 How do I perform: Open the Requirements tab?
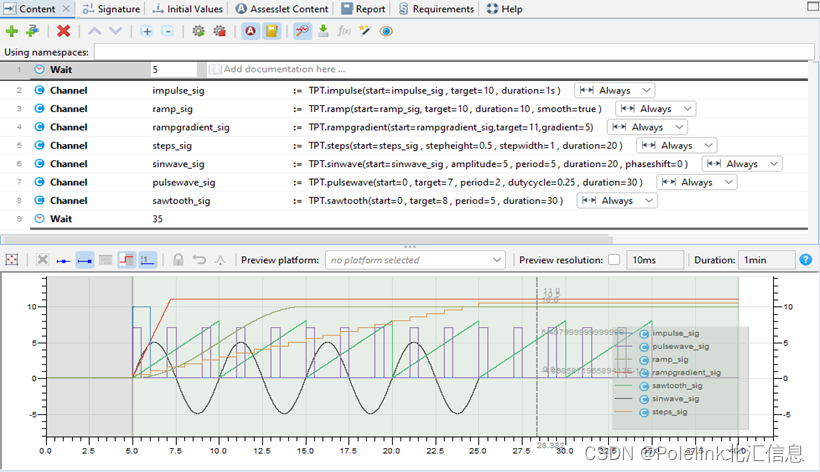pos(437,9)
